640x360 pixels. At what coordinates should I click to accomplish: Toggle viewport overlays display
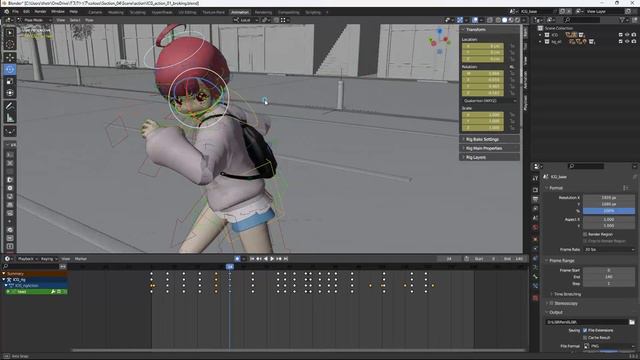(x=475, y=20)
